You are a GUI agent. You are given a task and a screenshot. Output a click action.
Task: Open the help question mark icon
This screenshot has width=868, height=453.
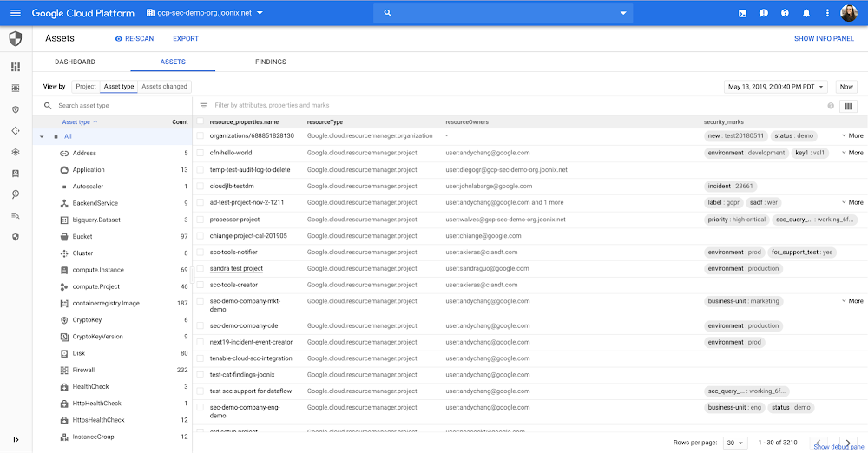[785, 13]
